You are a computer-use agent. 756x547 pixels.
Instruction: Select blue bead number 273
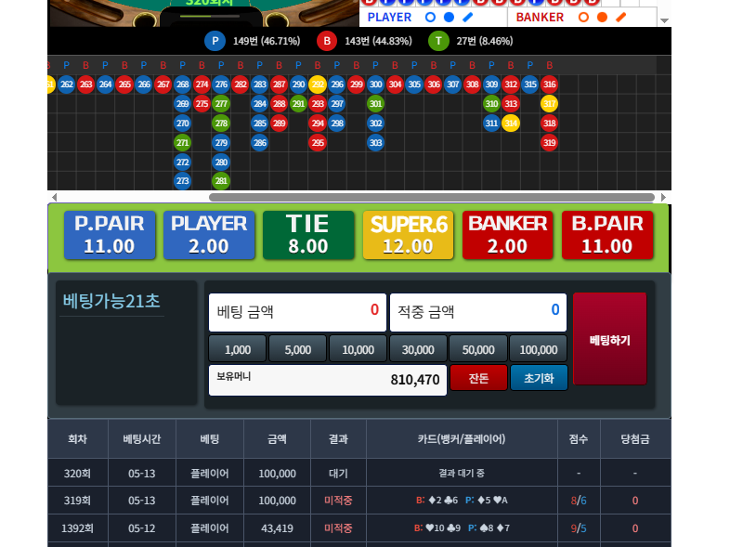182,181
